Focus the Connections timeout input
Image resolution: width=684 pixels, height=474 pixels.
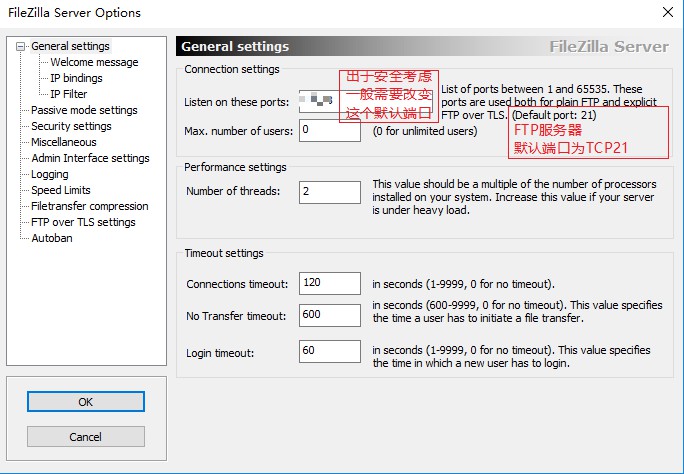point(329,283)
